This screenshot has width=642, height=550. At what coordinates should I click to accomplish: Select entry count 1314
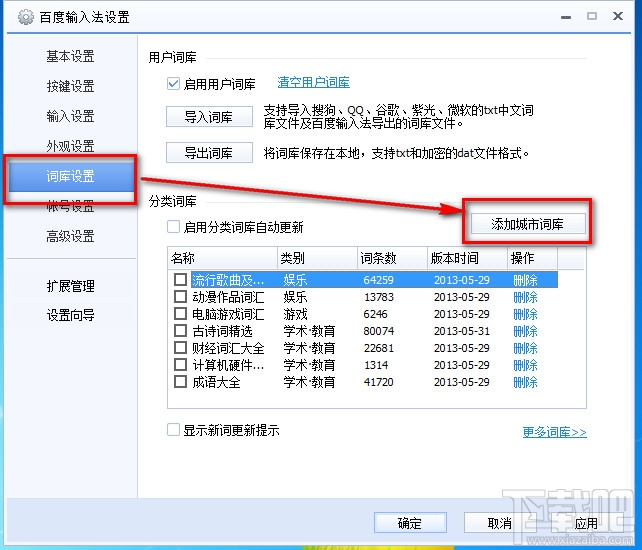(x=376, y=365)
